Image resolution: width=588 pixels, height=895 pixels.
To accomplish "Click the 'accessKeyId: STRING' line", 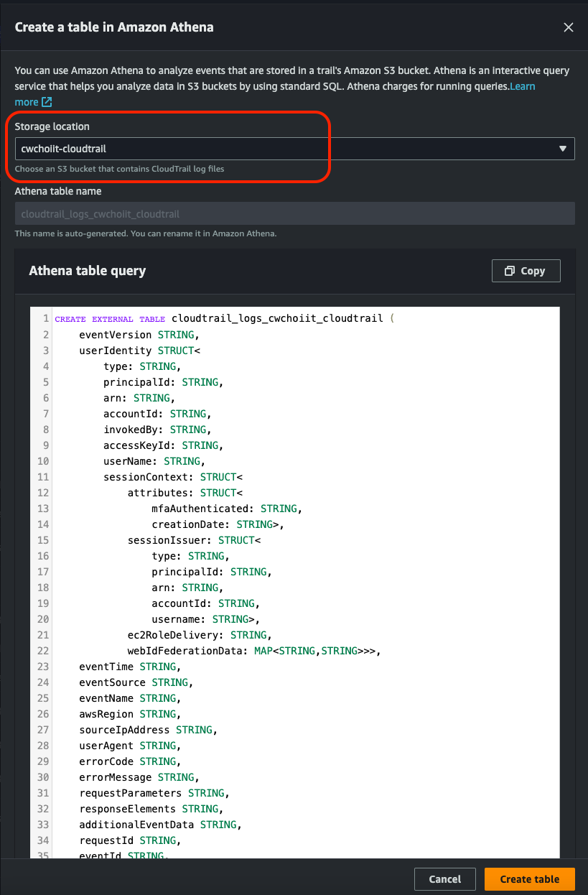I will 164,445.
